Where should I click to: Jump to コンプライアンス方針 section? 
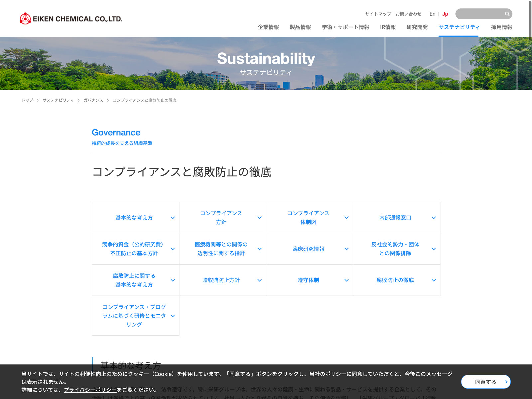(x=221, y=218)
